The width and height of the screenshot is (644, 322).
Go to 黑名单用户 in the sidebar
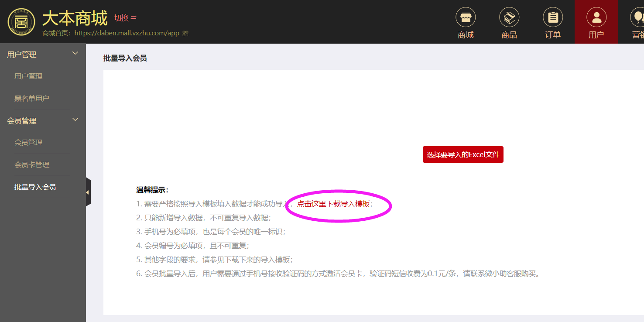[32, 99]
